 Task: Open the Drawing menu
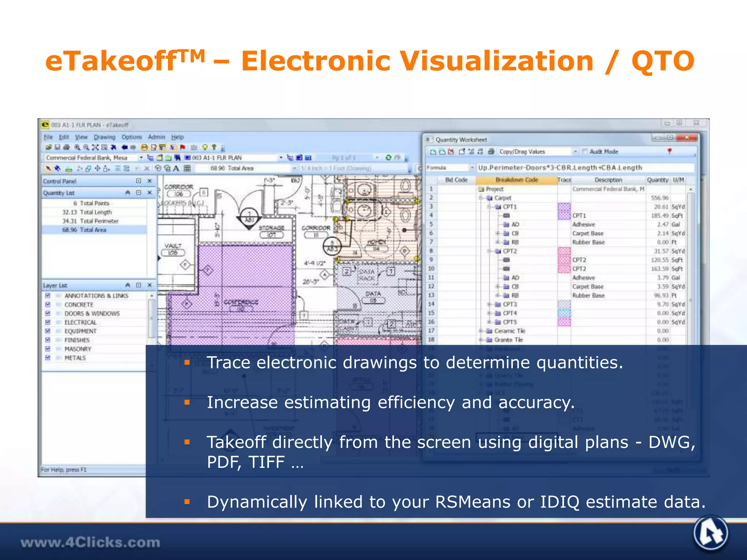[104, 137]
